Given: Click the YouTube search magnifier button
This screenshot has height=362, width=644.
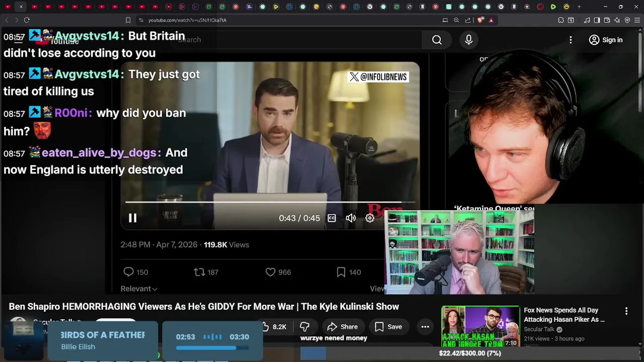Looking at the screenshot, I should click(437, 40).
